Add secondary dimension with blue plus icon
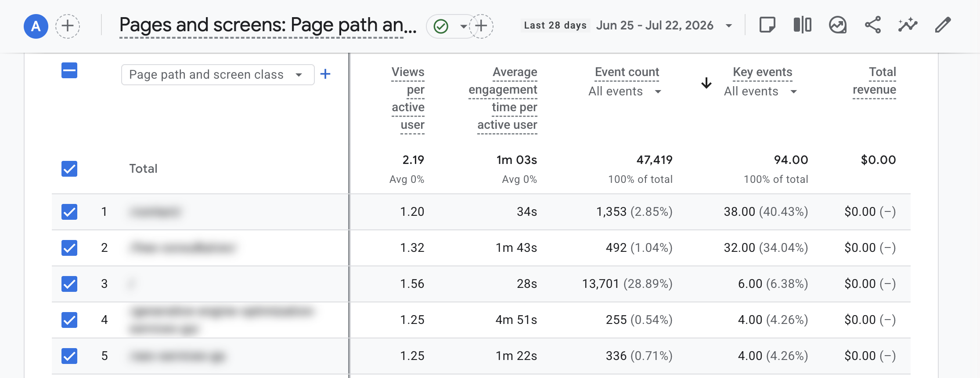The width and height of the screenshot is (980, 378). (325, 74)
